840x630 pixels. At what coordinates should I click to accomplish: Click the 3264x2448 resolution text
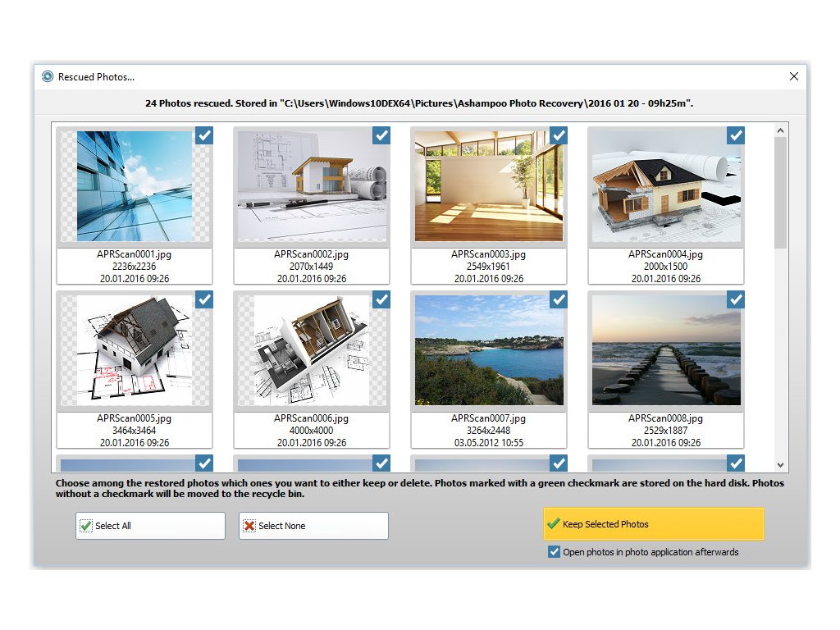coord(489,430)
